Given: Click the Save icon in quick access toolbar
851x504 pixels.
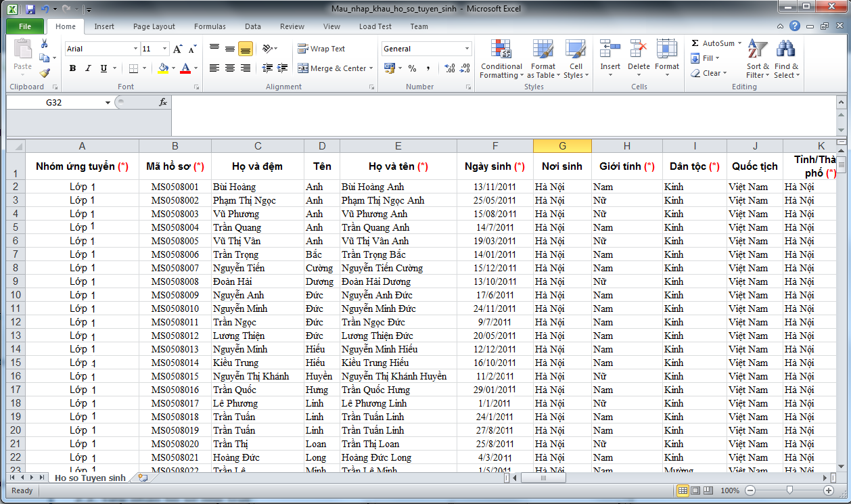Looking at the screenshot, I should (x=30, y=9).
